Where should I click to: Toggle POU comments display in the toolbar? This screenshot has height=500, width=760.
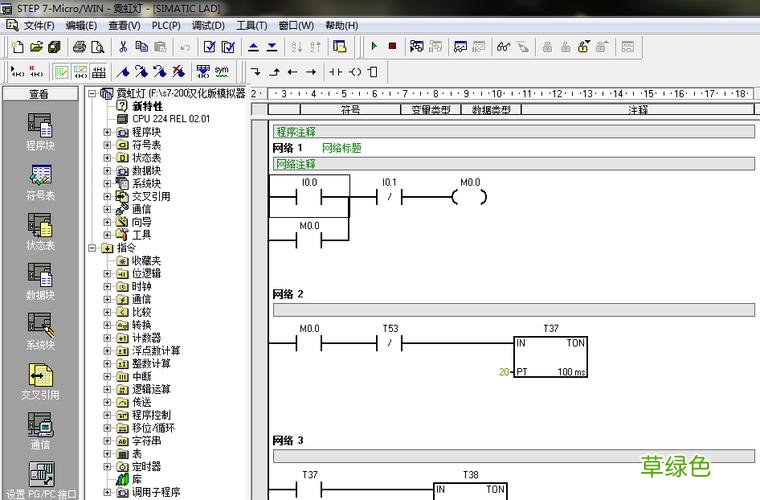pos(61,72)
